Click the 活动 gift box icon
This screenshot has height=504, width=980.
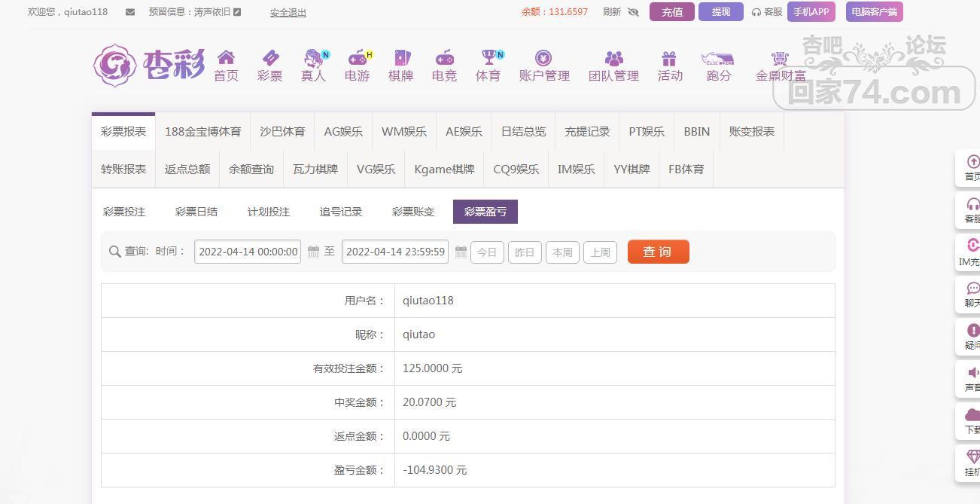(x=669, y=59)
